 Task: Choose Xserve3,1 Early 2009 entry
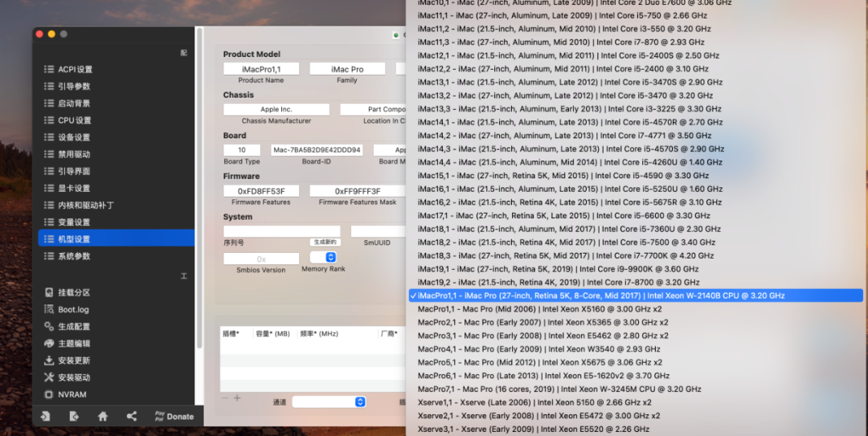point(636,429)
